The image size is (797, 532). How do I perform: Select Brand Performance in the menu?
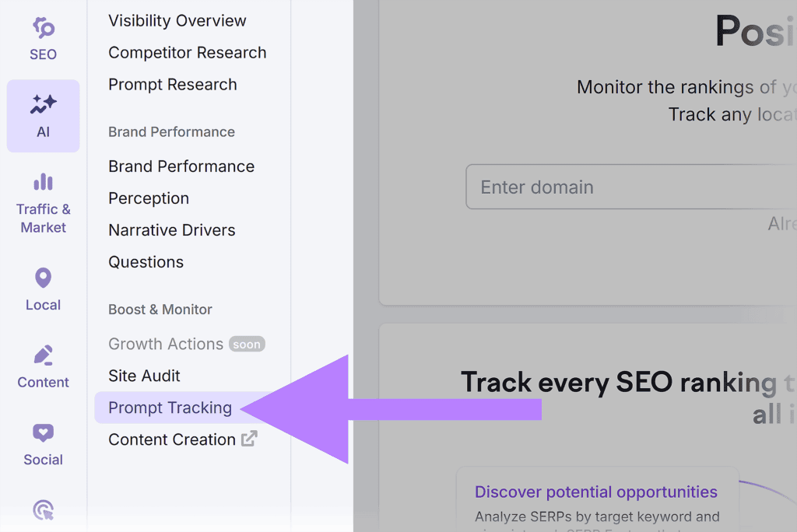pyautogui.click(x=181, y=166)
